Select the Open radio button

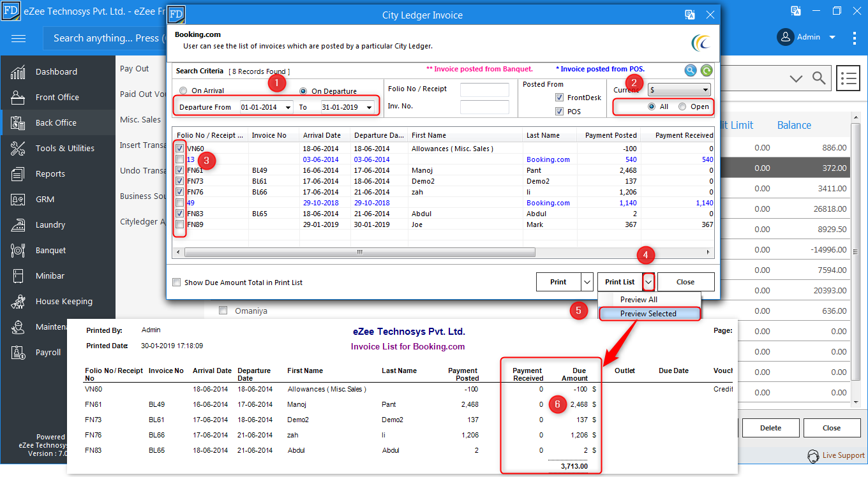click(x=682, y=106)
